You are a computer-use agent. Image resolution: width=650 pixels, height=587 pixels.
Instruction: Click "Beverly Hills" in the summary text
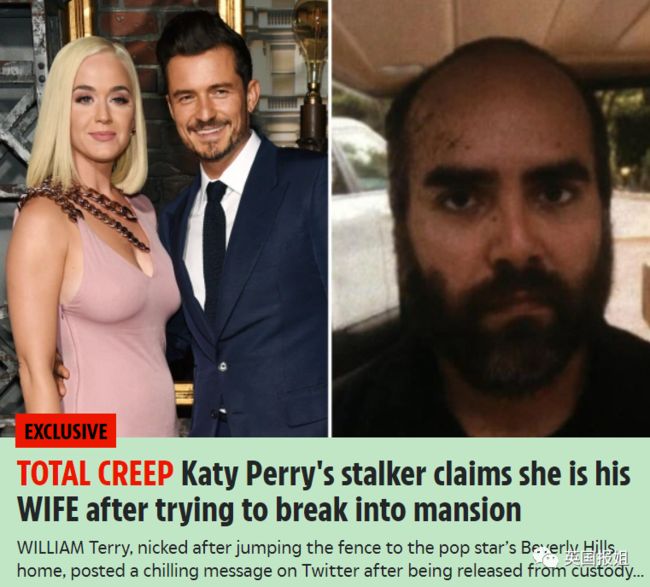[x=568, y=548]
